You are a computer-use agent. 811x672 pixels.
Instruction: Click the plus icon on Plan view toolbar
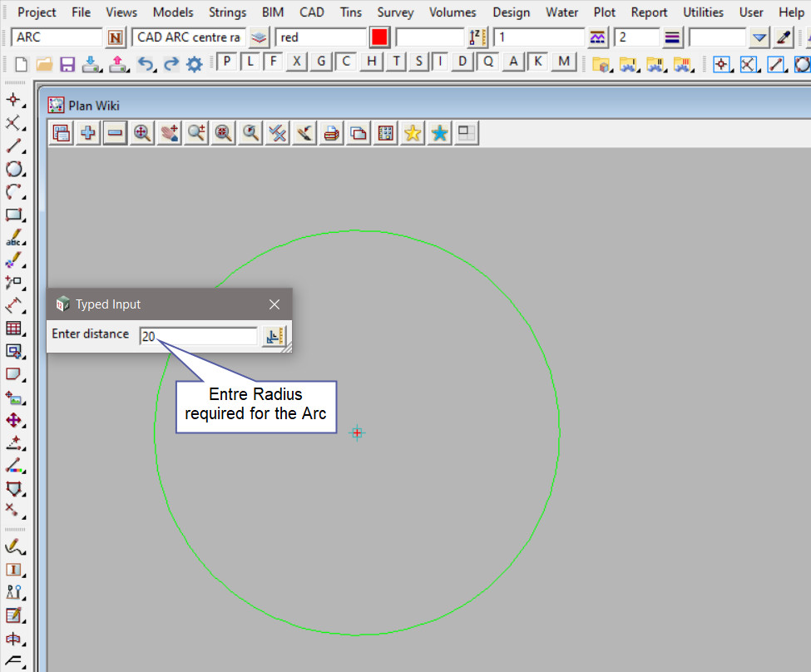coord(87,133)
